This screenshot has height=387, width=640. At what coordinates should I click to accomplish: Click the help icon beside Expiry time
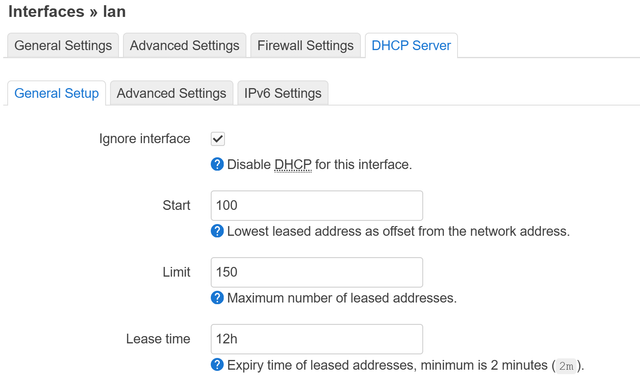click(x=217, y=365)
